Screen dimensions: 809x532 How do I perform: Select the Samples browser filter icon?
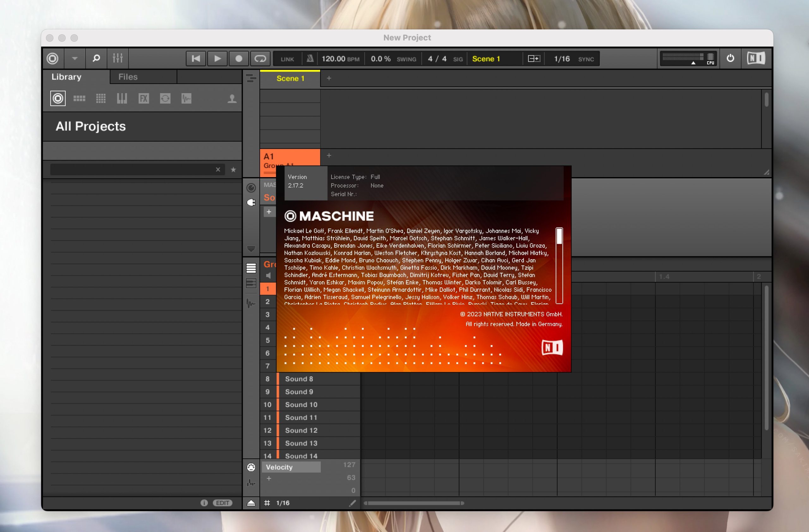tap(186, 99)
